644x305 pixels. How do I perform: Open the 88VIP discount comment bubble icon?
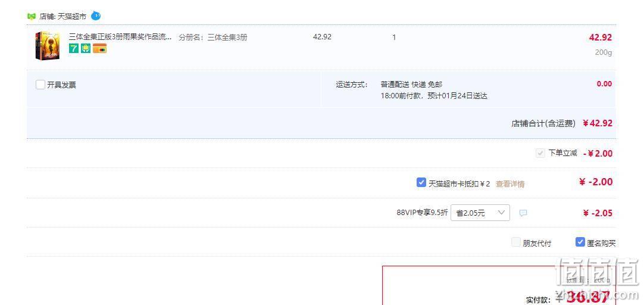523,213
